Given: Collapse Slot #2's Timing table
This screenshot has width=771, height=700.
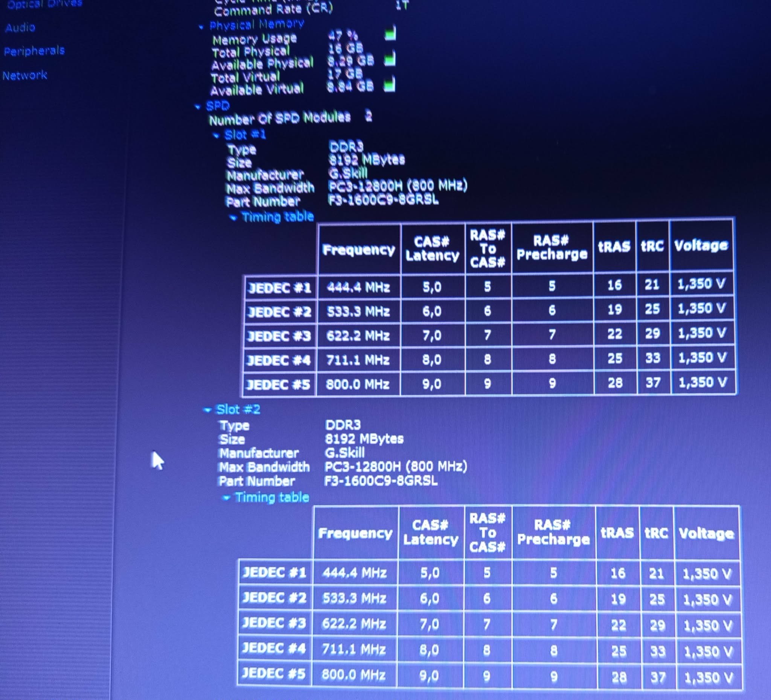Looking at the screenshot, I should tap(226, 498).
